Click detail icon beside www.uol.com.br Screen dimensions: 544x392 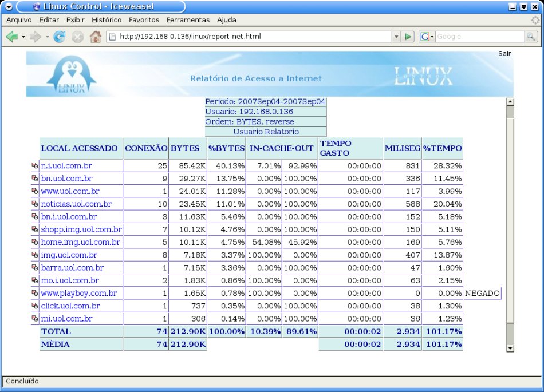coord(35,191)
